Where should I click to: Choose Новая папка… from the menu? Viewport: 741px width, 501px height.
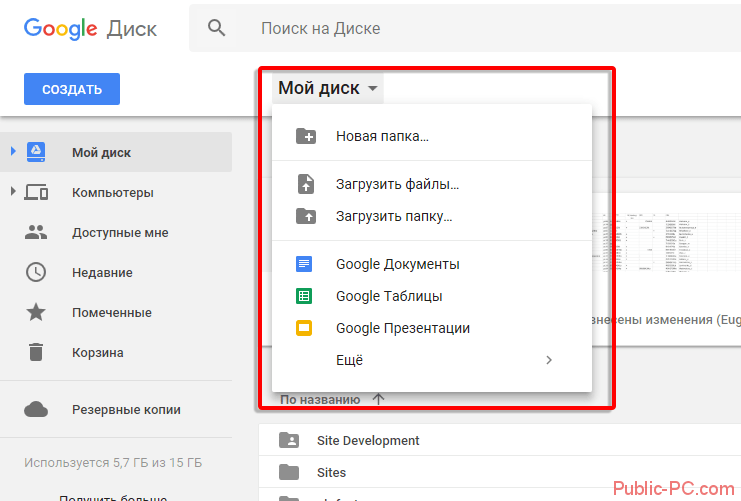point(432,136)
